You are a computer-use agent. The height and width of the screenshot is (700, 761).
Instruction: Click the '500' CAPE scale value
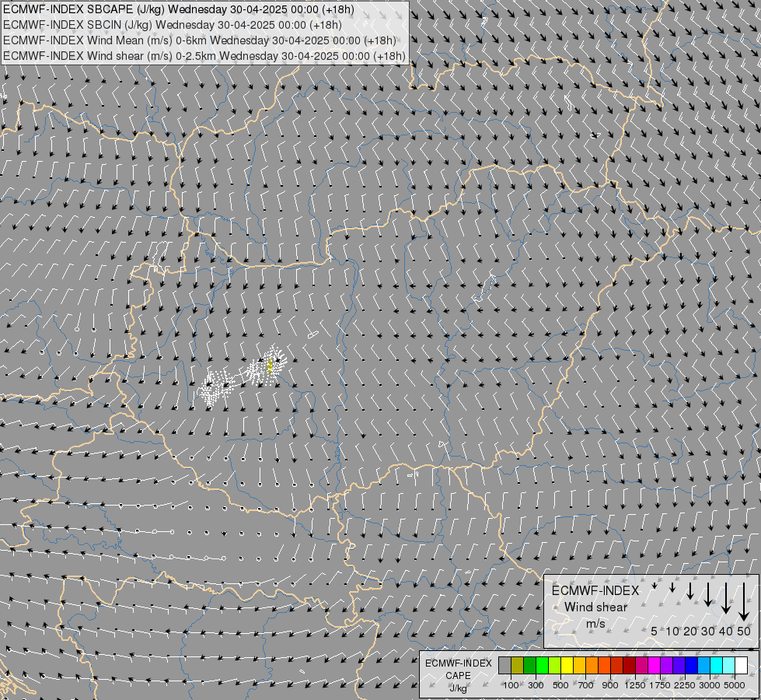click(560, 685)
